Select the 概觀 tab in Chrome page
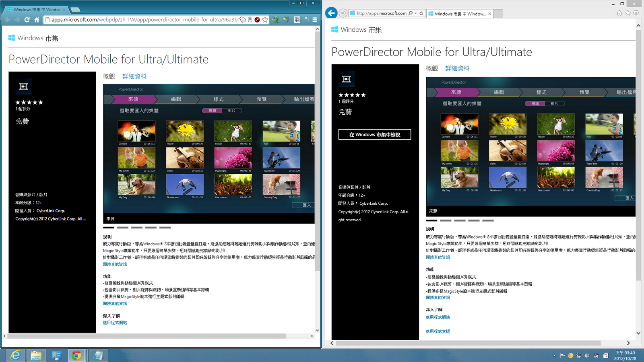The width and height of the screenshot is (644, 362). point(109,76)
